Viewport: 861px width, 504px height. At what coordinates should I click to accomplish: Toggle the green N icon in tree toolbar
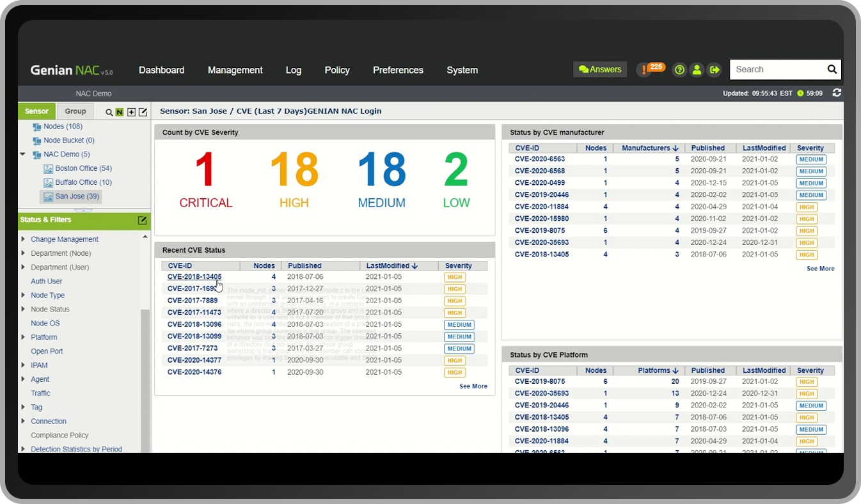(x=120, y=112)
